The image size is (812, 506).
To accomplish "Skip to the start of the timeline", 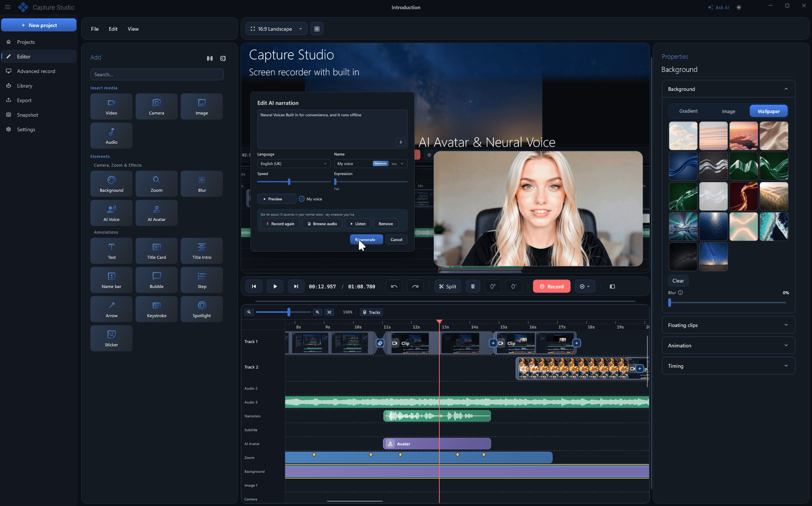I will point(254,286).
